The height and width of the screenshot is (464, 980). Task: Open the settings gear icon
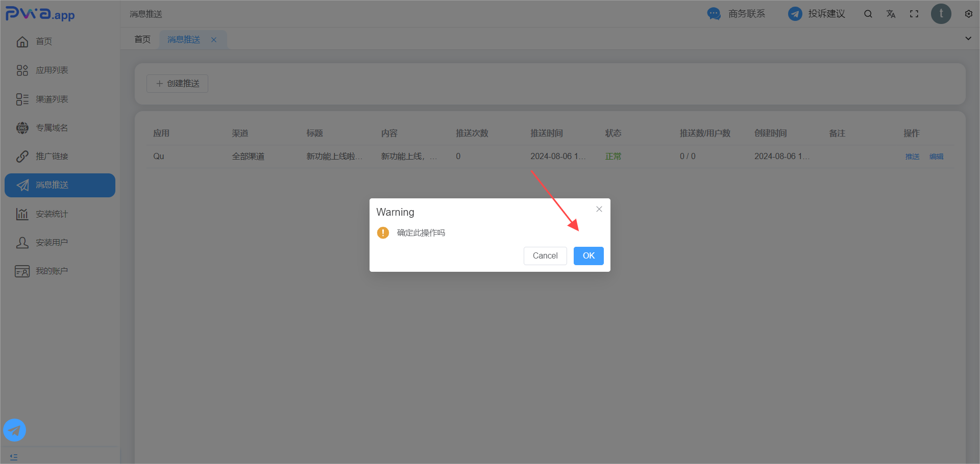click(x=968, y=14)
